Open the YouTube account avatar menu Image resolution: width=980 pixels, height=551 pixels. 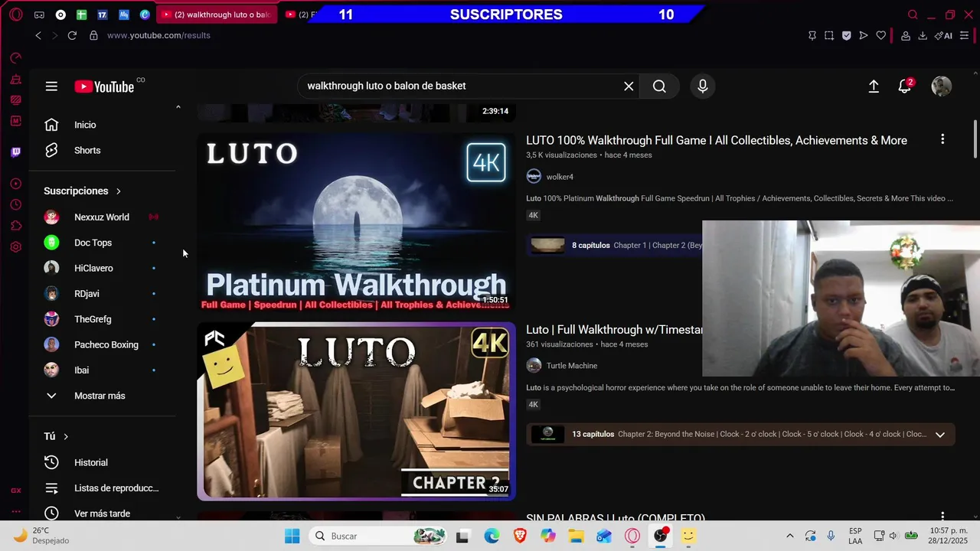pyautogui.click(x=941, y=86)
